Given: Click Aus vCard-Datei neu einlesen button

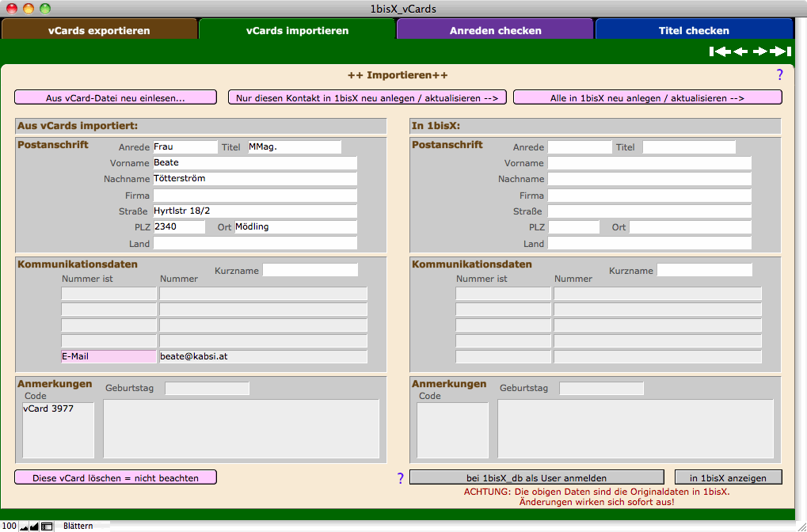Looking at the screenshot, I should (x=116, y=98).
